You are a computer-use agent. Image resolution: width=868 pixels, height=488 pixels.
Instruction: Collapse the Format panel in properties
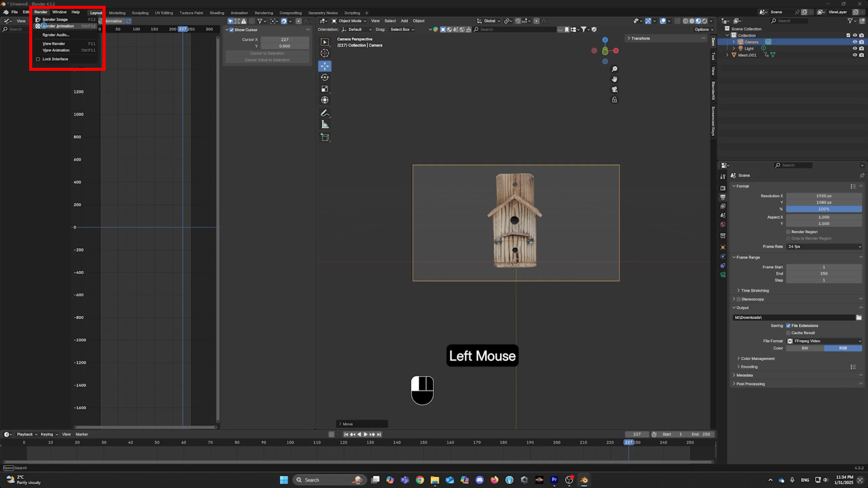[x=743, y=186]
